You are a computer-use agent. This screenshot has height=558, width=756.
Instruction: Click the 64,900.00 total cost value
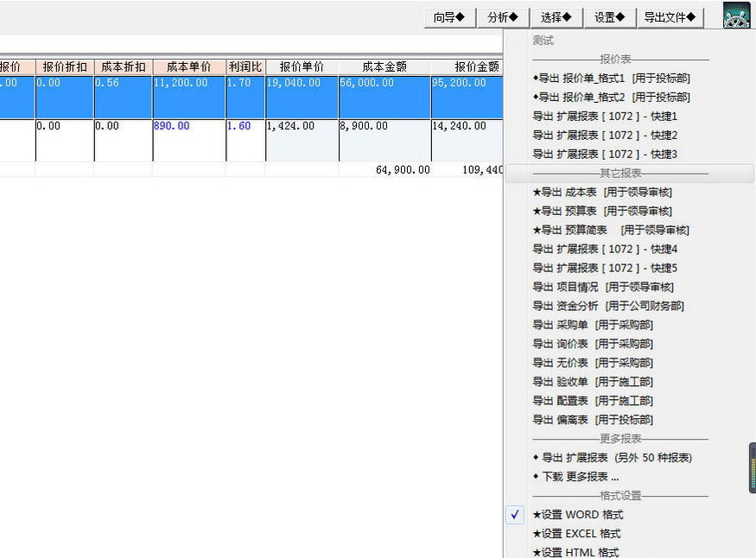click(403, 169)
